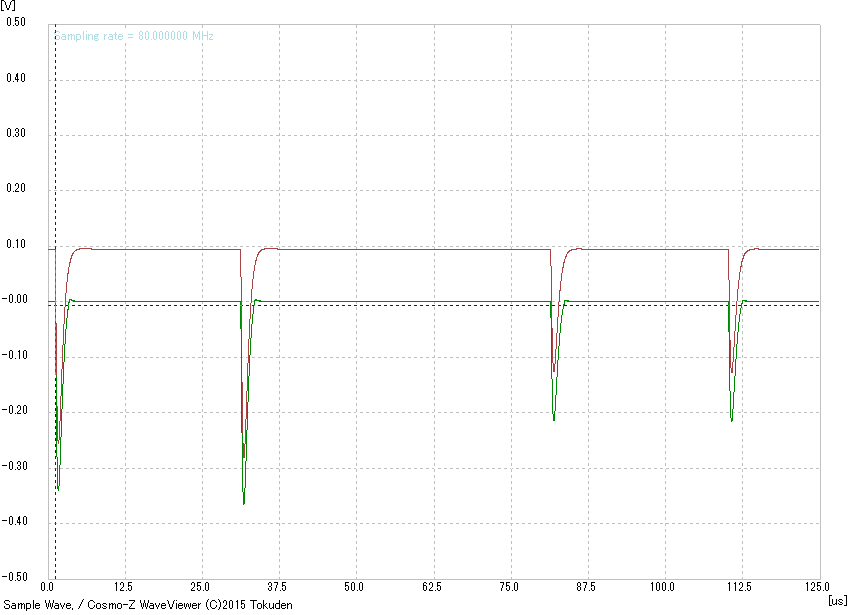The height and width of the screenshot is (615, 868).
Task: Click the green pulse minimum near 111 µs
Action: [x=732, y=420]
